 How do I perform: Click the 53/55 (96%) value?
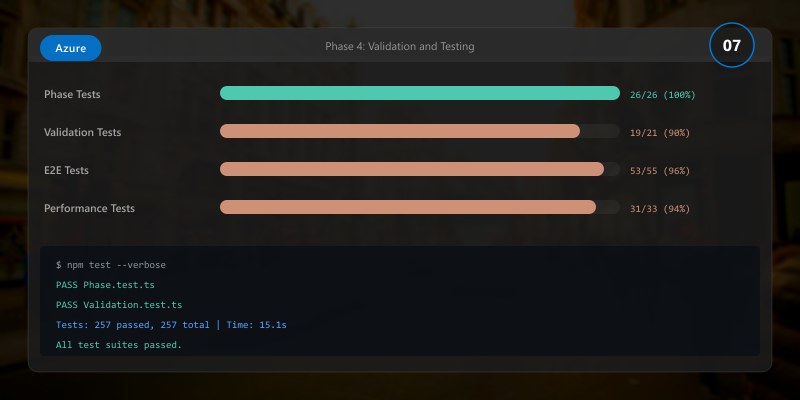[660, 170]
